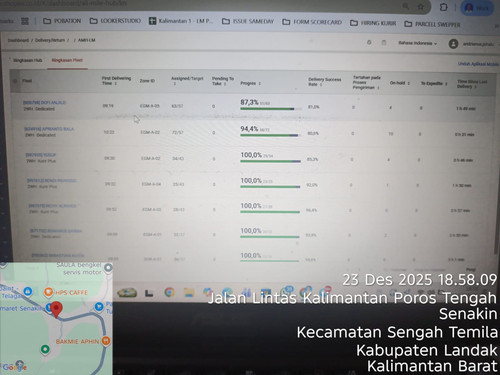Viewport: 500px width, 375px height.
Task: Click the Unduh Aplikasi Mobile link
Action: (x=478, y=64)
